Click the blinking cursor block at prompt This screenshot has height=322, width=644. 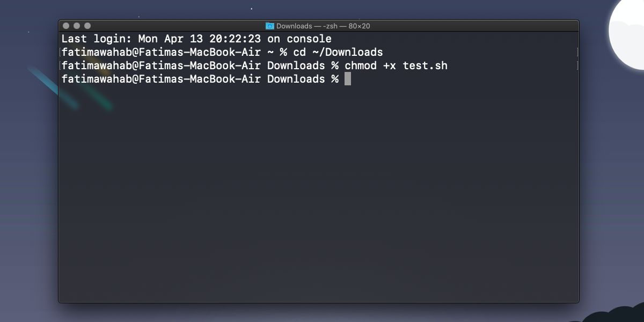(348, 79)
